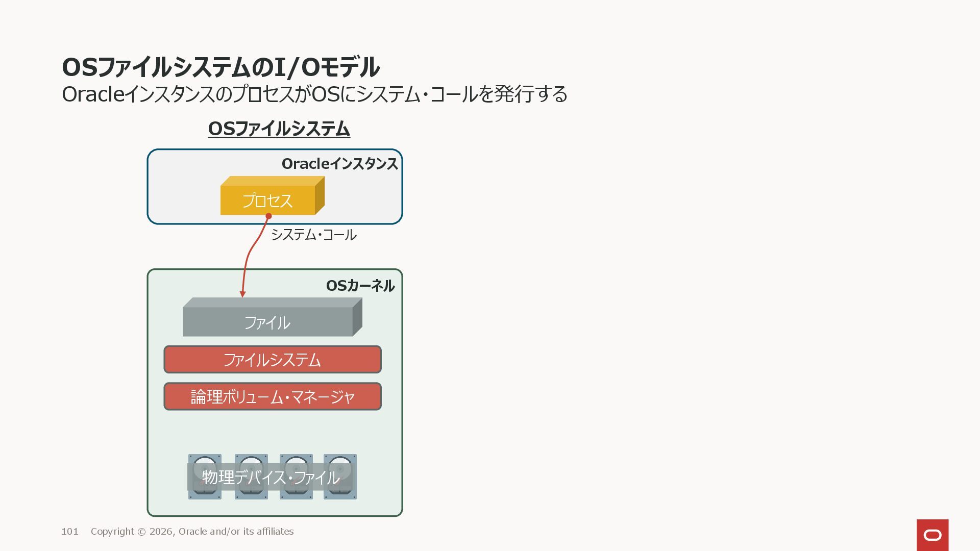Viewport: 980px width, 551px height.
Task: Click the 物理デバイス・ファイル label
Action: click(271, 478)
